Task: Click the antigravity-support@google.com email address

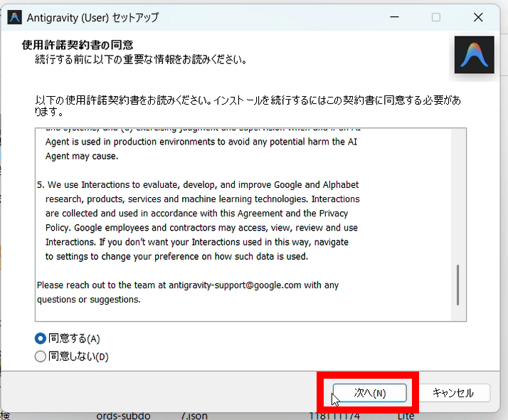Action: pos(234,285)
